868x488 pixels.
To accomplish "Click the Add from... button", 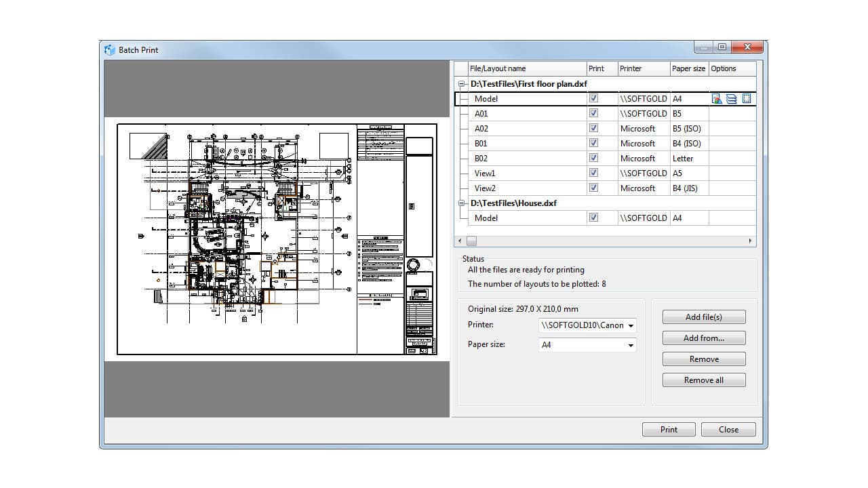I will pos(703,338).
